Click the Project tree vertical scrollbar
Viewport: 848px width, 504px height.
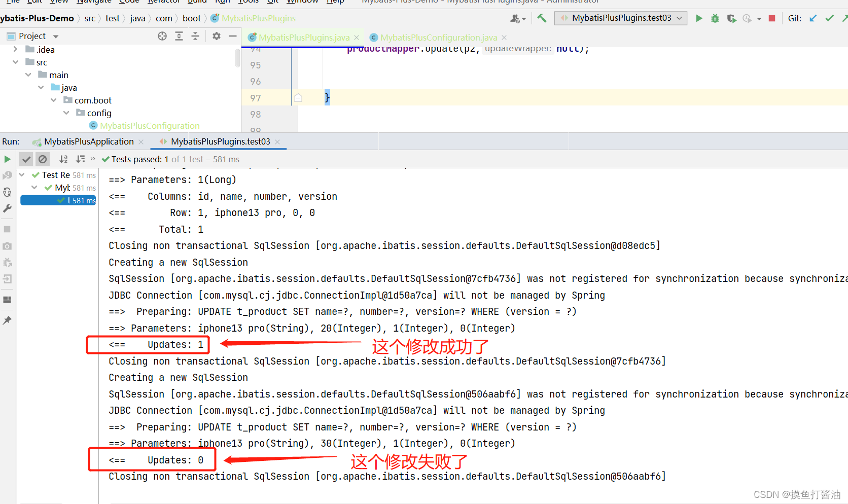[x=238, y=58]
